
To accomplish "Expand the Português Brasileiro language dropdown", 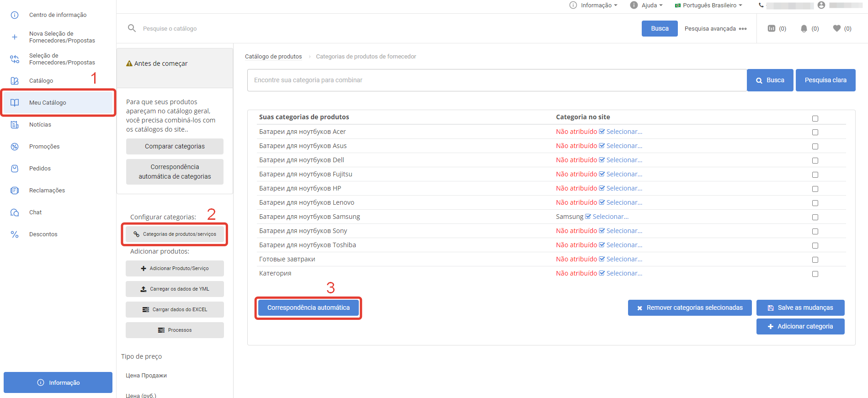I will (x=708, y=5).
